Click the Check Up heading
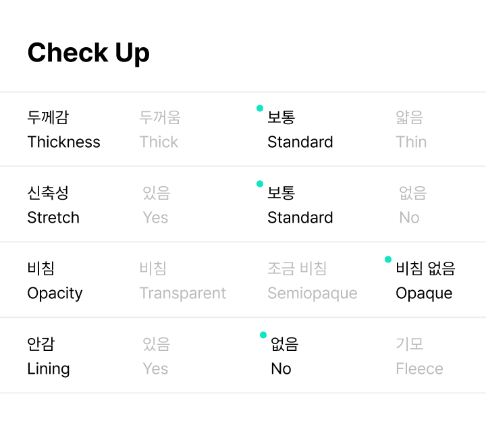 [88, 53]
